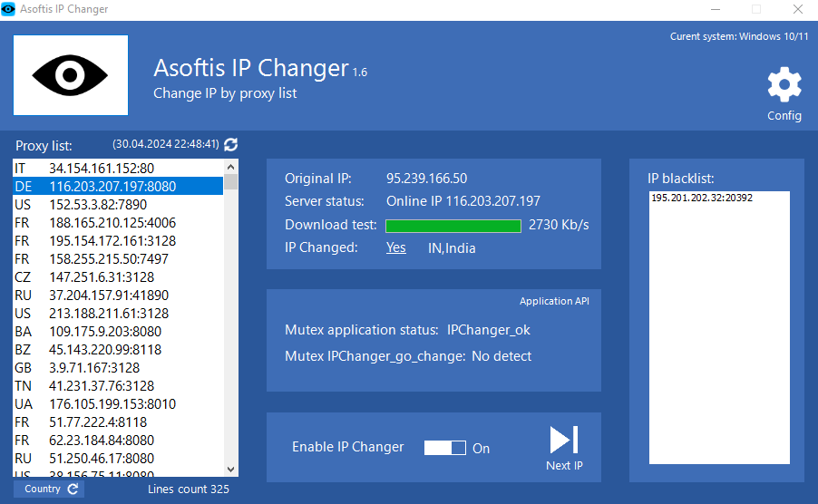This screenshot has height=504, width=818.
Task: Click the Original IP value 95.239.166.50
Action: click(x=427, y=179)
